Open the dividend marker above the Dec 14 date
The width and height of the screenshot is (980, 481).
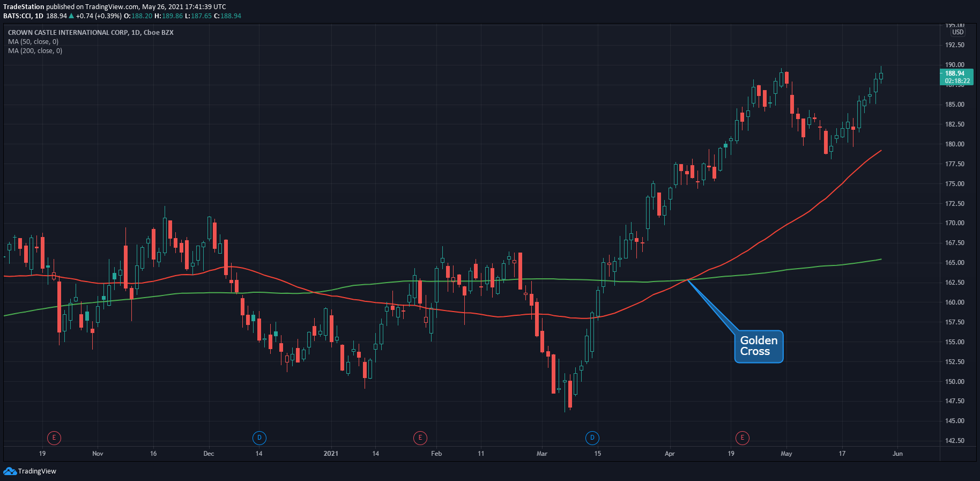(x=259, y=438)
